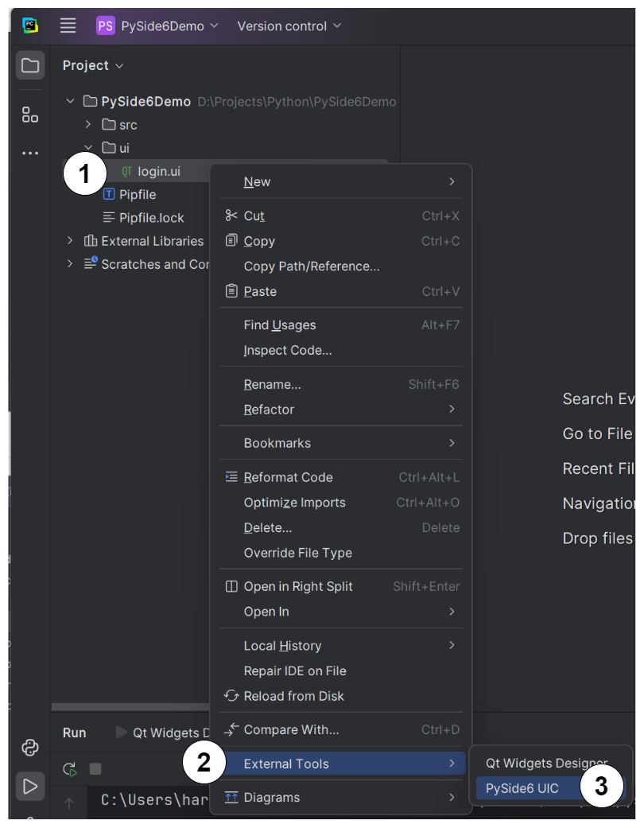Open the Python Console sidebar icon
The width and height of the screenshot is (644, 828).
click(x=29, y=748)
